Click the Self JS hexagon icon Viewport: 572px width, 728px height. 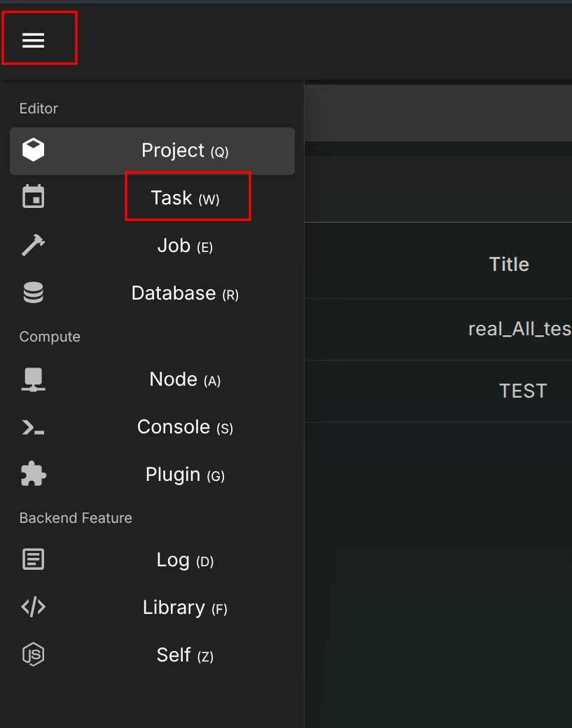tap(34, 655)
